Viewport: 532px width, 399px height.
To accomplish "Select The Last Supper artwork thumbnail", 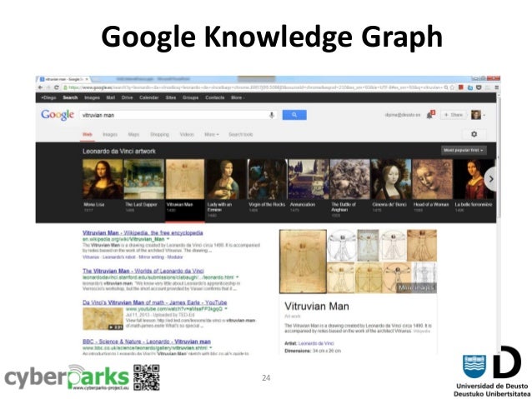I will [x=144, y=179].
